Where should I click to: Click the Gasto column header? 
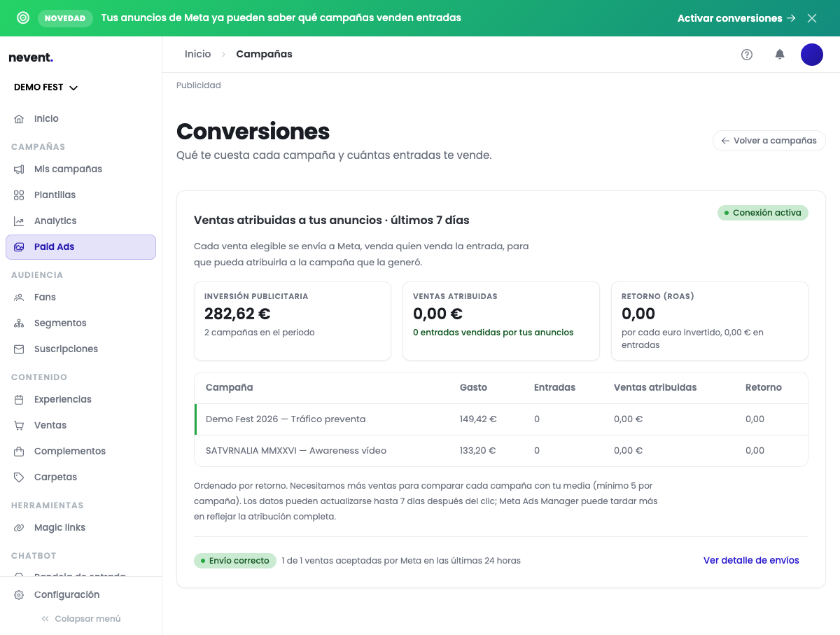pyautogui.click(x=473, y=388)
